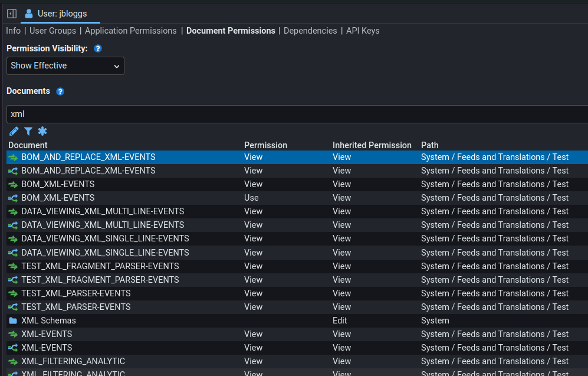Screen dimensions: 588x376
Task: Click the sidebar toggle icon at the top left
Action: click(11, 13)
